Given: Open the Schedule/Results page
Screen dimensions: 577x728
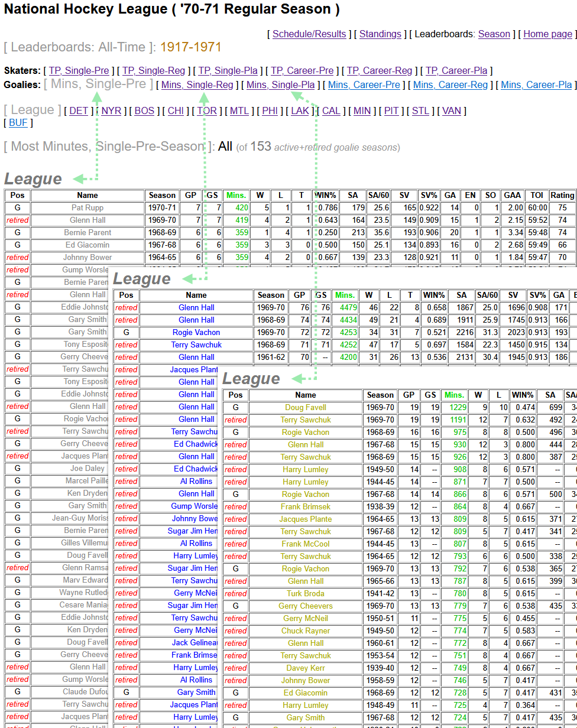Looking at the screenshot, I should pos(309,34).
